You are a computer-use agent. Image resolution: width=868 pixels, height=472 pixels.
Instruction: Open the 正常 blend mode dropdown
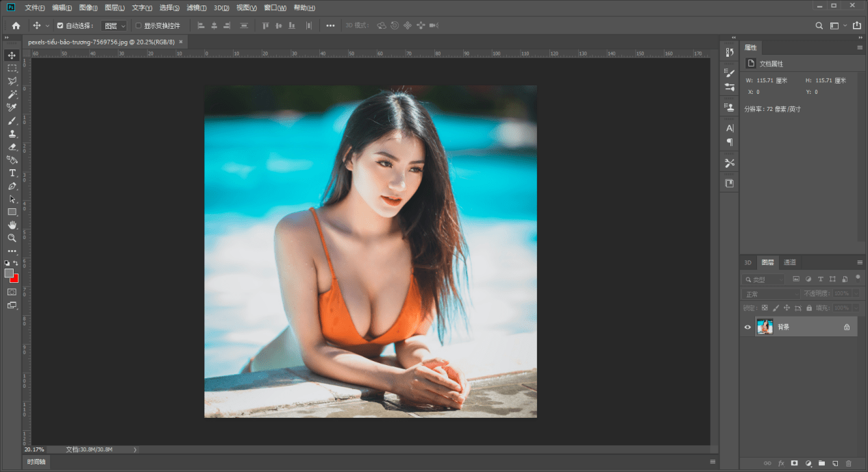tap(771, 294)
